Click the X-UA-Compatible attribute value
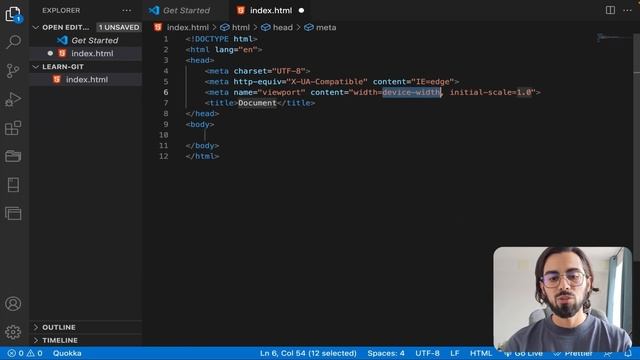640x360 pixels. coord(327,82)
